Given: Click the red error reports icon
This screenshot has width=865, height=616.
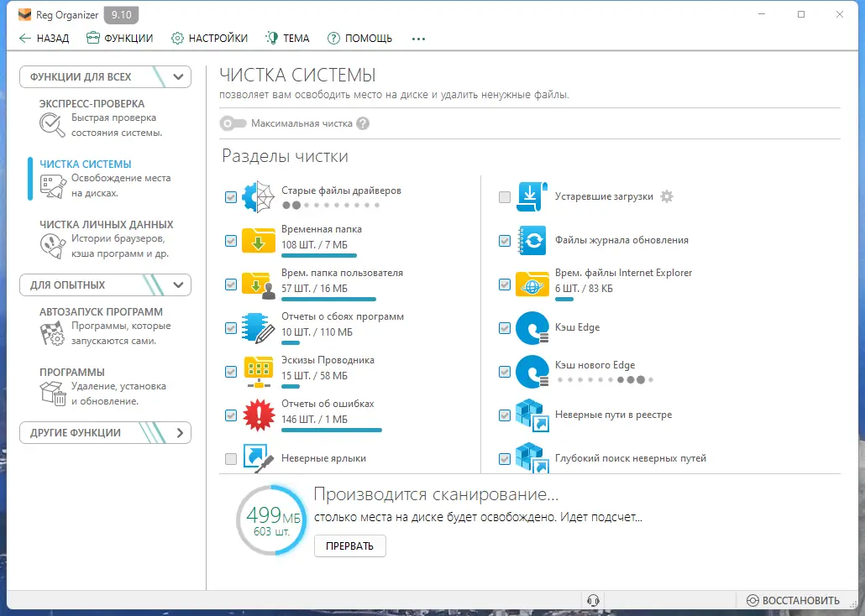Looking at the screenshot, I should 258,415.
